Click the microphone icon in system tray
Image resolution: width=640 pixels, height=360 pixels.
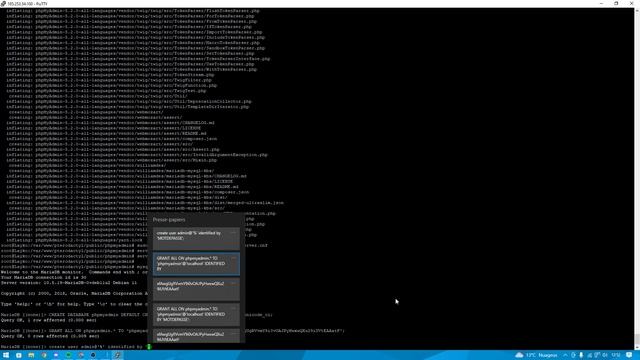pos(581,355)
